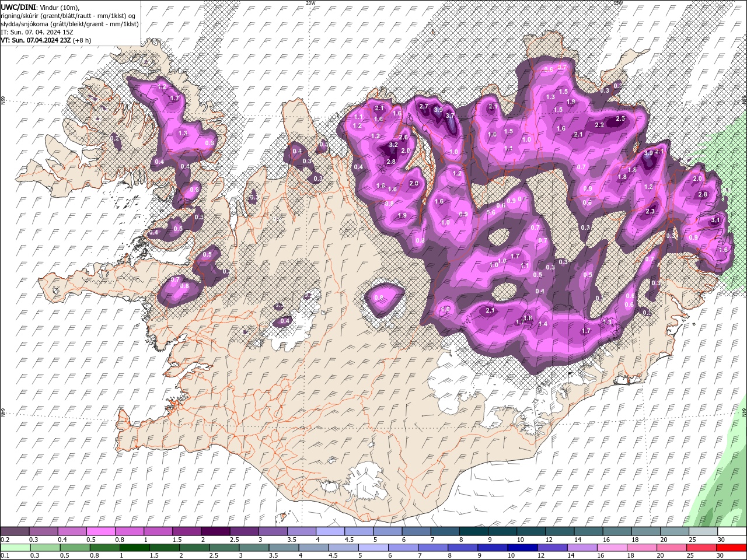
Task: Click the slydda/snjókoma legend description line
Action: (69, 24)
